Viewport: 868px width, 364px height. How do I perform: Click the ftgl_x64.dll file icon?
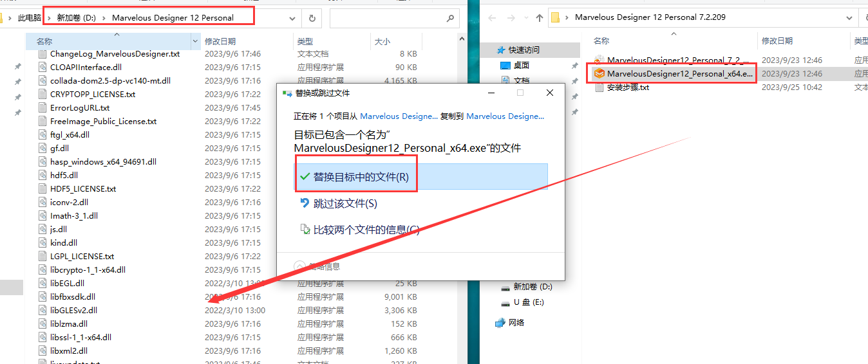[43, 135]
